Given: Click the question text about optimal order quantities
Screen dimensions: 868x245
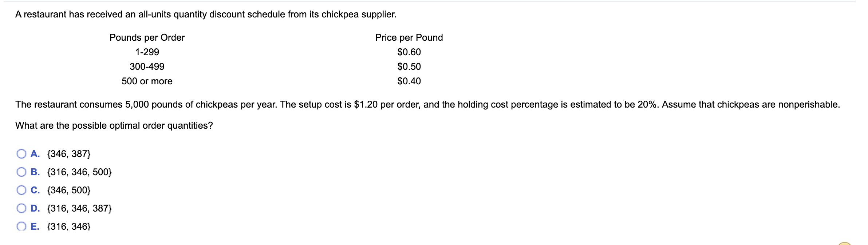Looking at the screenshot, I should click(114, 125).
